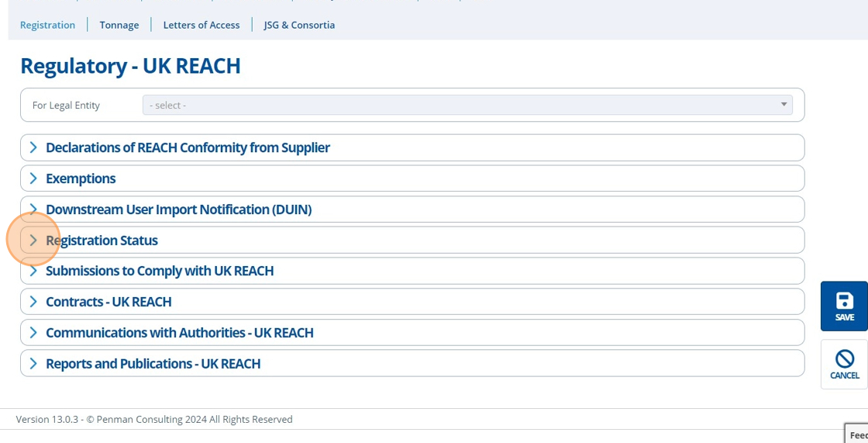The width and height of the screenshot is (868, 443).
Task: Expand Submissions to Comply chevron
Action: pos(33,271)
